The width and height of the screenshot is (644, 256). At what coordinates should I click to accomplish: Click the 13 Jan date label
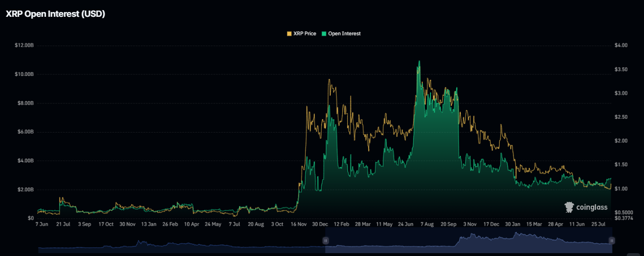(x=148, y=224)
